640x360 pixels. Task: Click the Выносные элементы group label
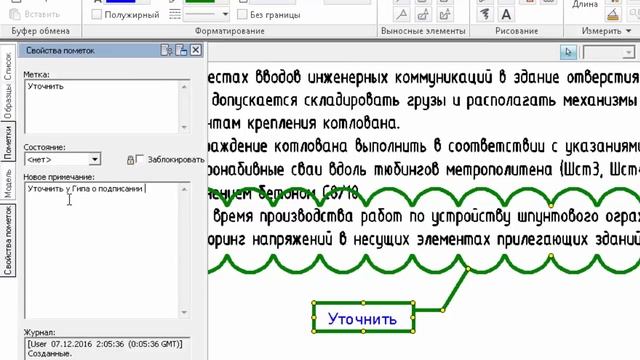pyautogui.click(x=423, y=31)
